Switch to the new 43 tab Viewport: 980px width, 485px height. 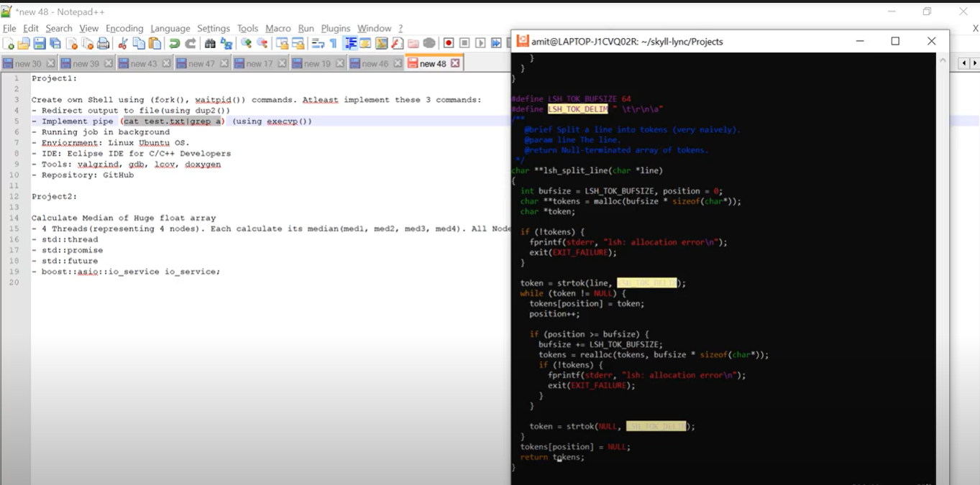(143, 64)
